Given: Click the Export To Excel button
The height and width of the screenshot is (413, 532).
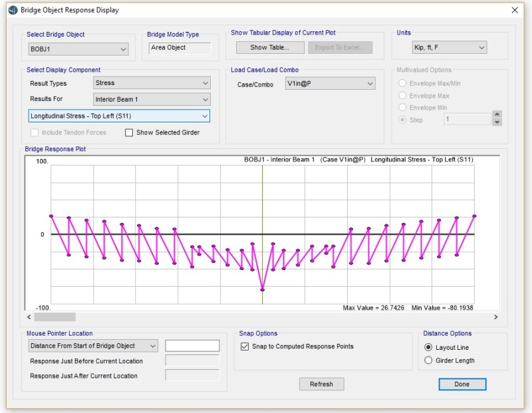Looking at the screenshot, I should (340, 47).
